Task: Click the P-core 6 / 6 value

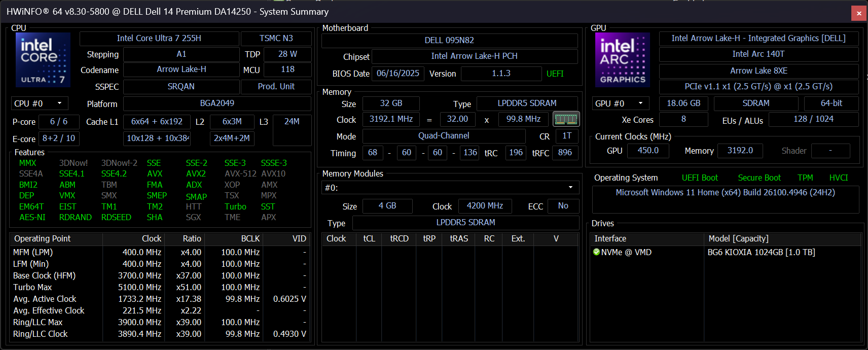Action: tap(59, 122)
